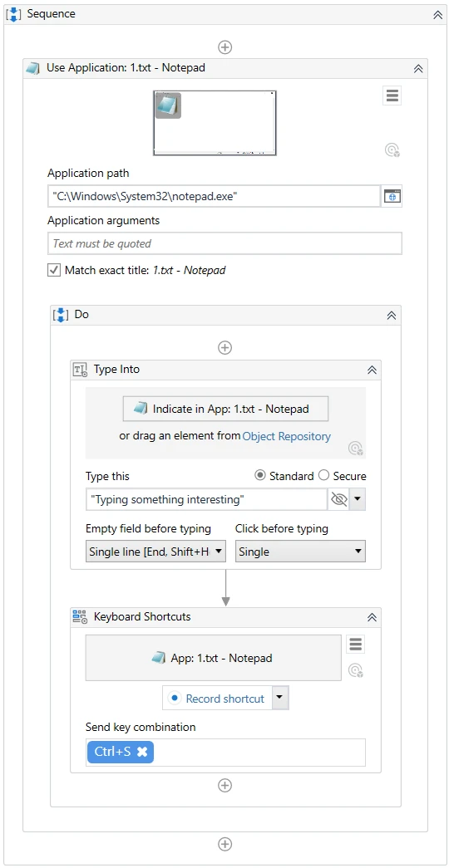Viewport: 449px width, 868px height.
Task: Open the Click before typing dropdown
Action: pyautogui.click(x=300, y=552)
